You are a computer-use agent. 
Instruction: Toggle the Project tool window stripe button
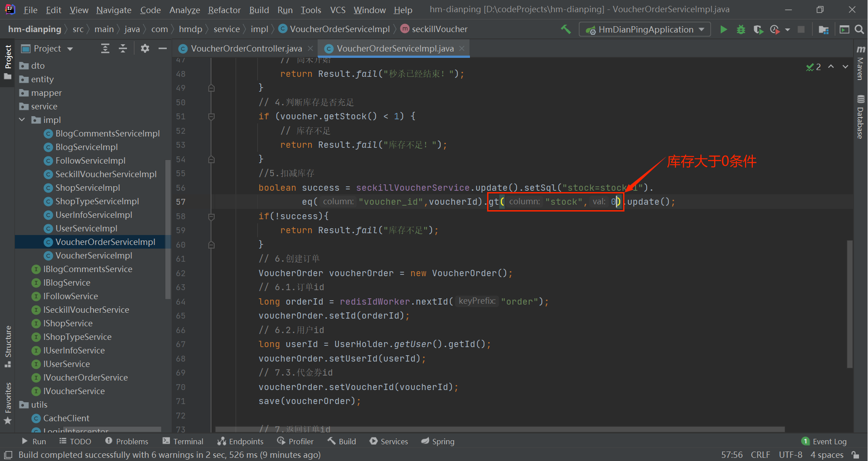tap(8, 62)
